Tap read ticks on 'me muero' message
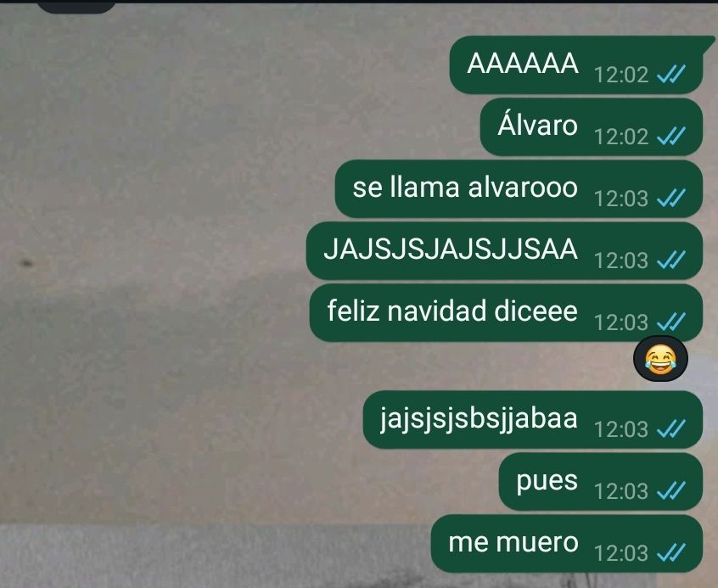Image resolution: width=718 pixels, height=588 pixels. click(670, 552)
